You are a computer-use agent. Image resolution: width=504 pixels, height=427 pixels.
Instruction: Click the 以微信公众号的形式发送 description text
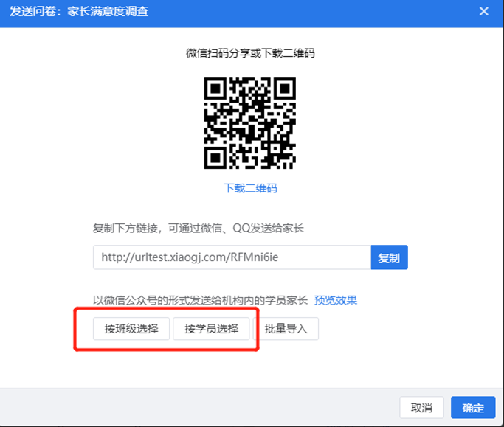200,300
